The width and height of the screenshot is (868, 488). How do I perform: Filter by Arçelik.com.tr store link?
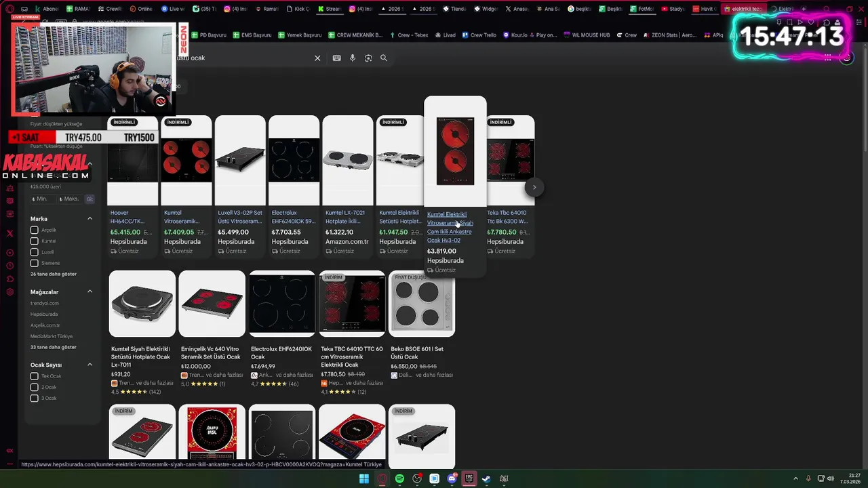point(45,325)
